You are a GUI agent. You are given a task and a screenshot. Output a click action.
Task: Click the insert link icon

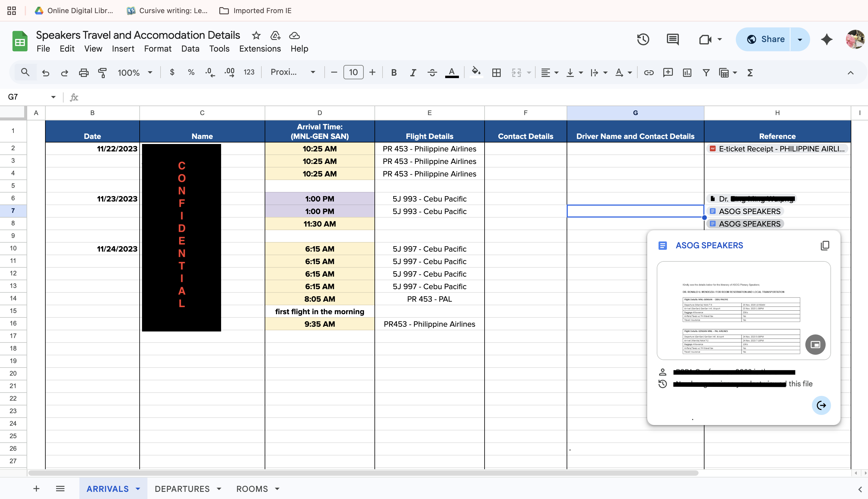(648, 72)
